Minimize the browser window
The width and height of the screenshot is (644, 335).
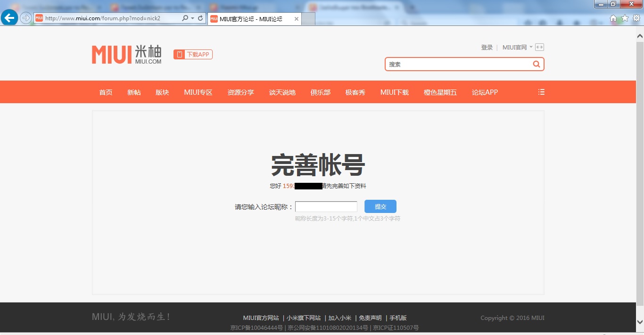point(600,4)
